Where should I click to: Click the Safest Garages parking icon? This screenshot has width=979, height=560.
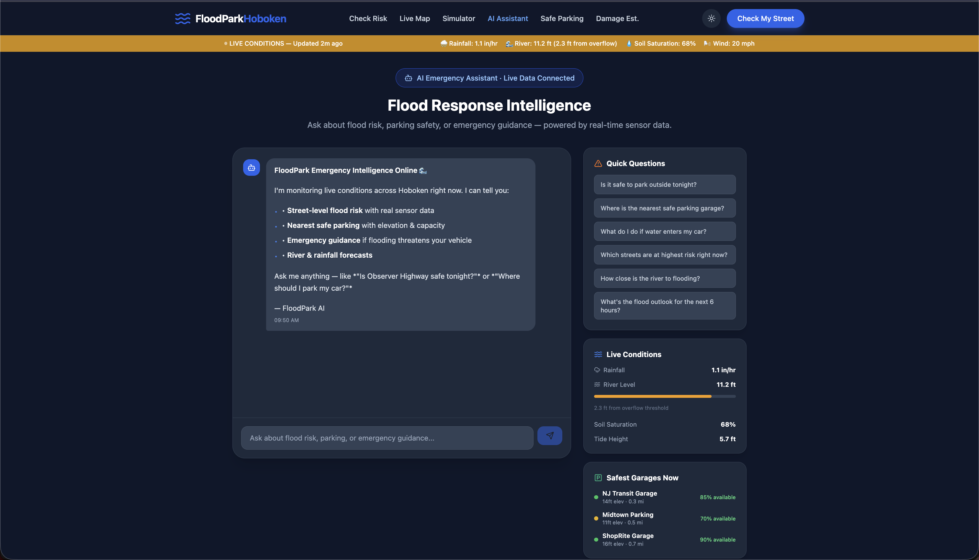coord(598,478)
